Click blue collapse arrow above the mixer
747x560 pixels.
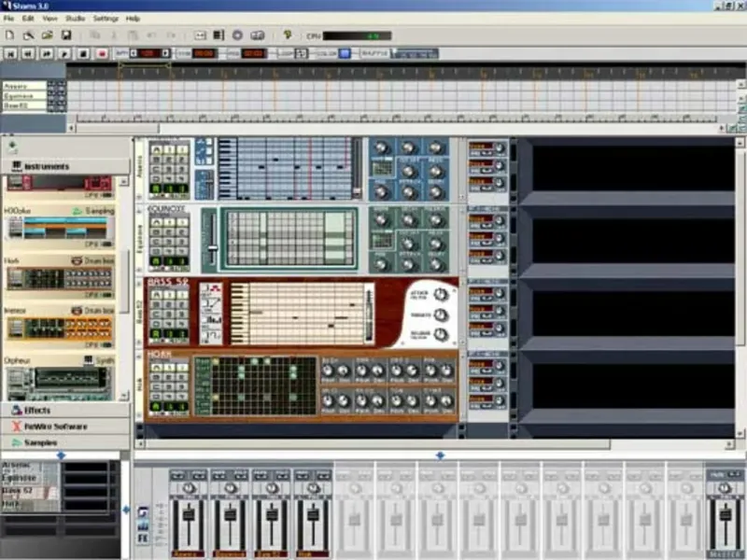440,455
